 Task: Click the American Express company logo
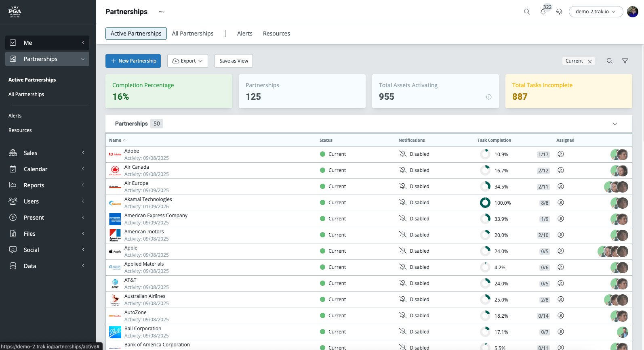coord(115,219)
